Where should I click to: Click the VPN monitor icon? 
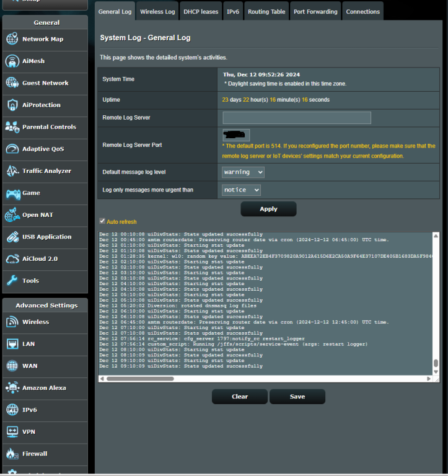(12, 431)
